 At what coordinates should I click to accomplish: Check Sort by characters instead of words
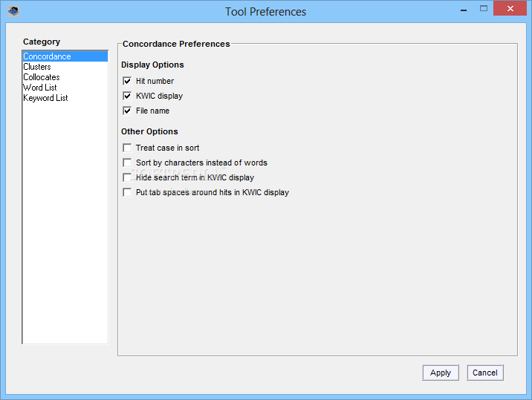tap(127, 163)
